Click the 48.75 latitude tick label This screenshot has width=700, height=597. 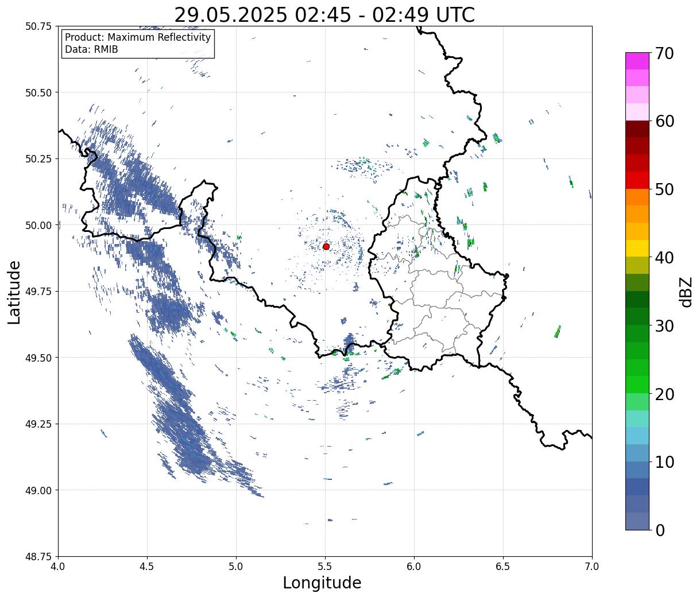point(38,556)
